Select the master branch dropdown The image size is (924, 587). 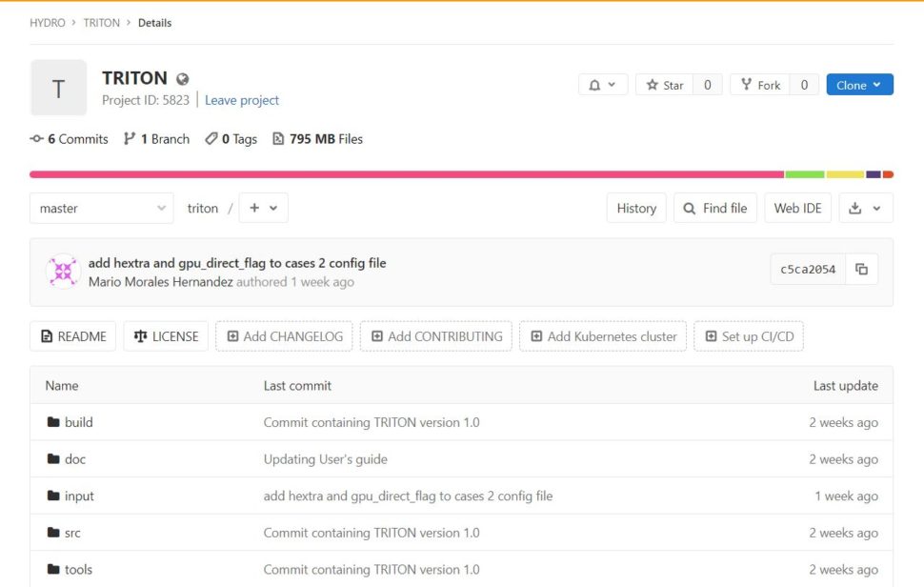[101, 208]
